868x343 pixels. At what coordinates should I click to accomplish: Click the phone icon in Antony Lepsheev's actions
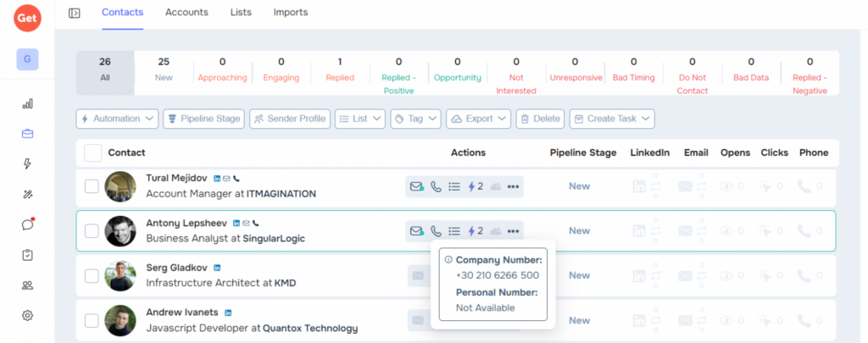click(436, 230)
